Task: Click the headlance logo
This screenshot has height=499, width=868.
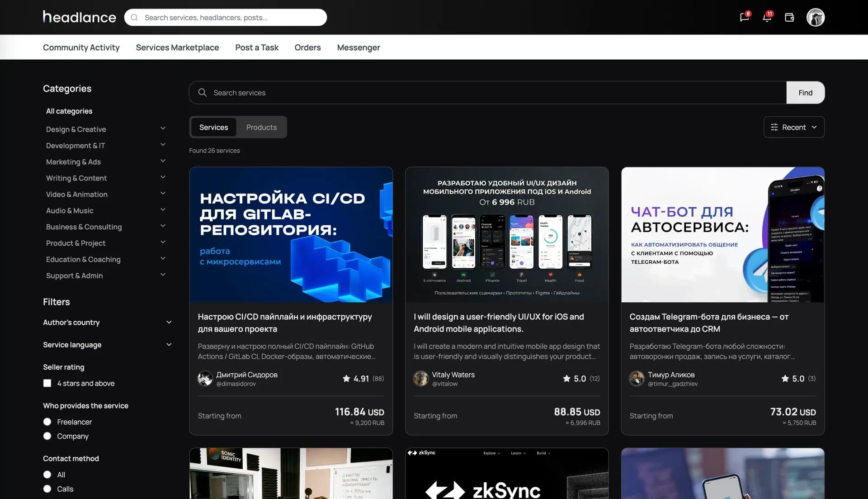Action: (x=79, y=17)
